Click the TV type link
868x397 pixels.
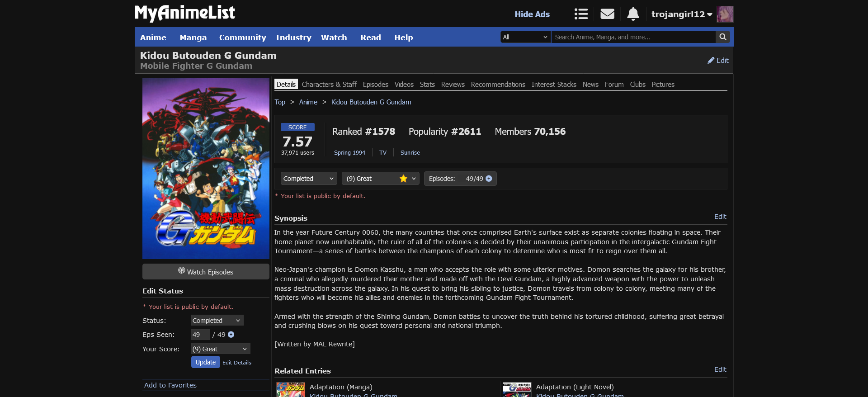point(383,152)
